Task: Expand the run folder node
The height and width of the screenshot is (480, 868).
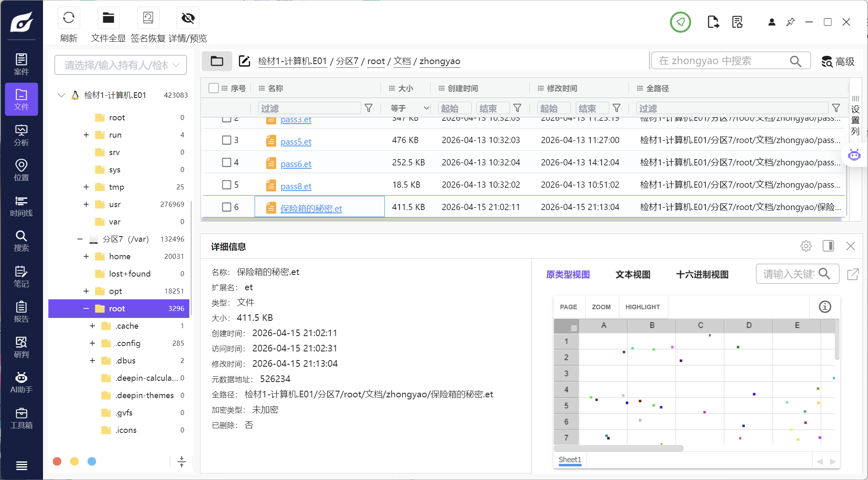Action: pyautogui.click(x=86, y=135)
